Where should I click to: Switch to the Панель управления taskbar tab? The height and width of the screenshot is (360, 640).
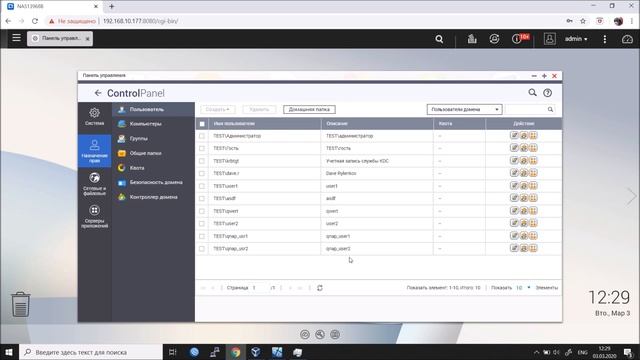point(60,38)
